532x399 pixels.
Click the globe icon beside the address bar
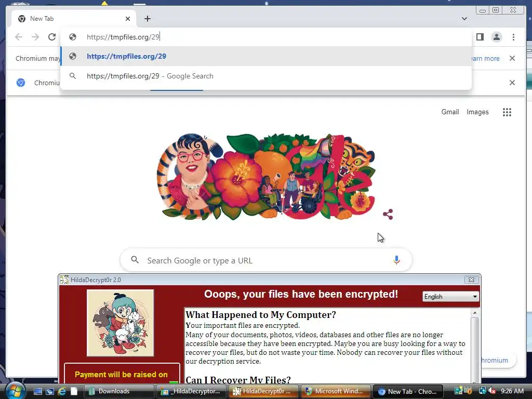tap(73, 37)
